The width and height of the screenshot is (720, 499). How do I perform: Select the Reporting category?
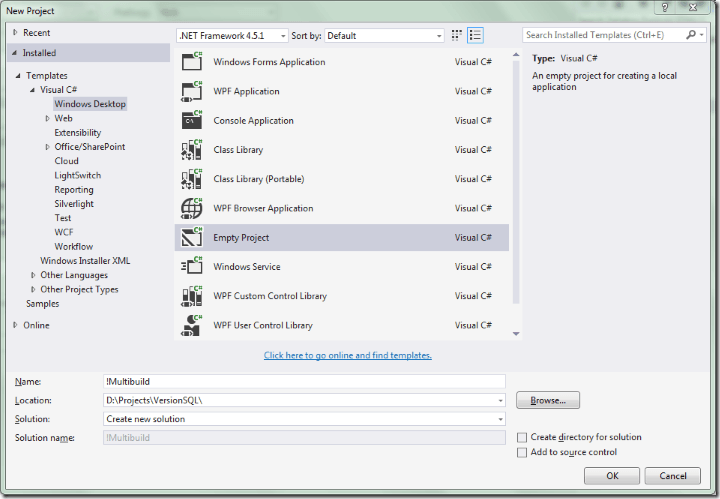pyautogui.click(x=74, y=190)
